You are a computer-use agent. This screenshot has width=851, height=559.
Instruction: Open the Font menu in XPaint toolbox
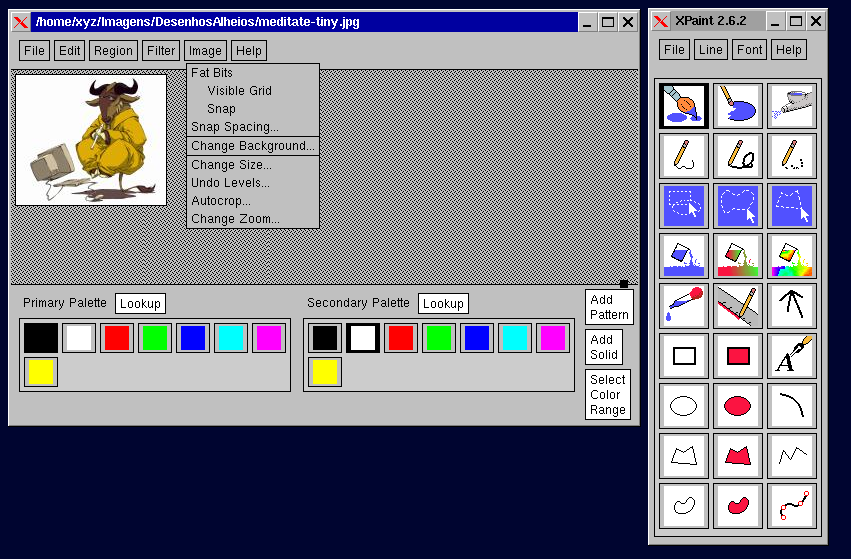749,49
